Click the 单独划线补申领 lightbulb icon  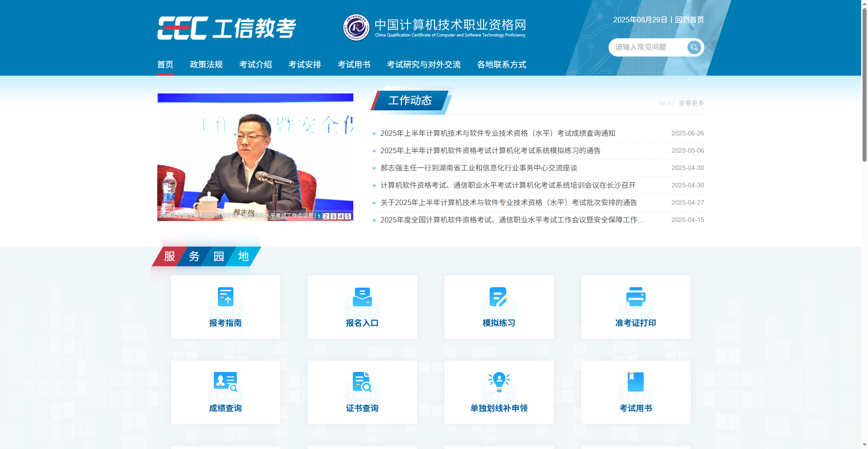(x=499, y=382)
